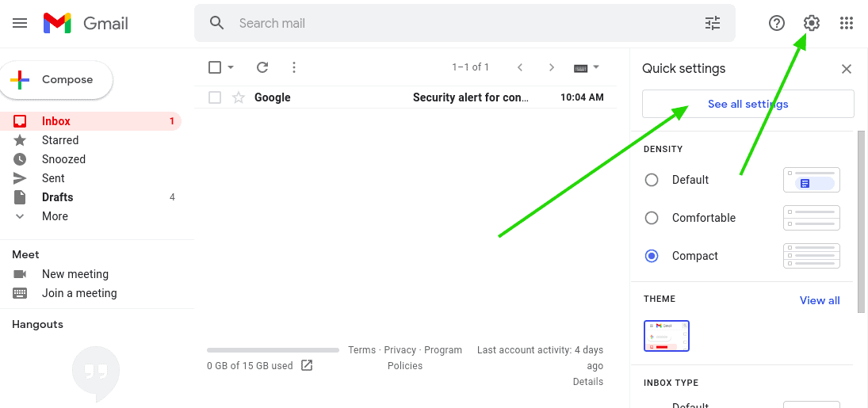
Task: Select Comfortable density radio button
Action: tap(652, 218)
